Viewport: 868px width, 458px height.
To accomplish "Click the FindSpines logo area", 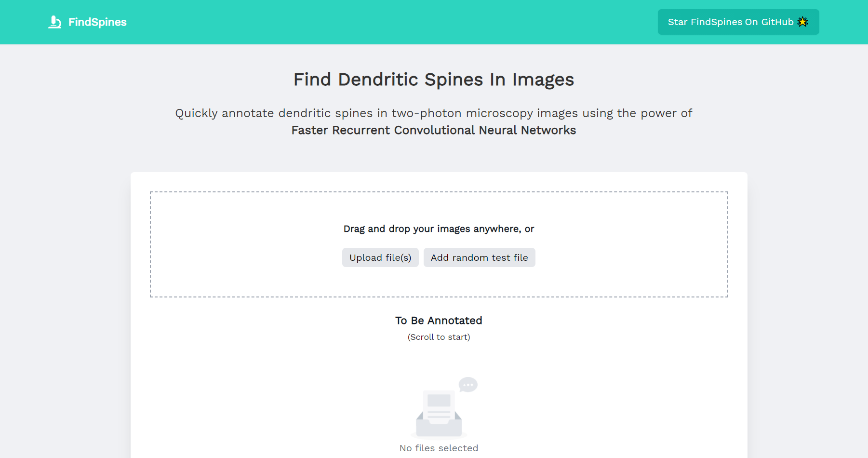I will (x=87, y=22).
